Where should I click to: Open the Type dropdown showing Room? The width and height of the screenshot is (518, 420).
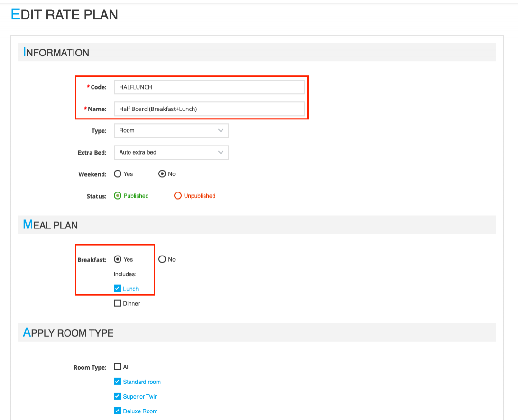[171, 131]
